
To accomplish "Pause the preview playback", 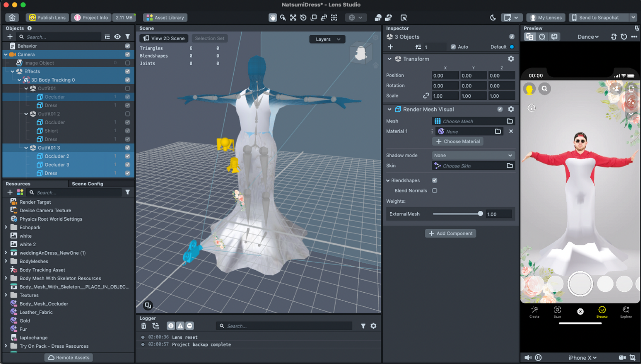I will 538,357.
